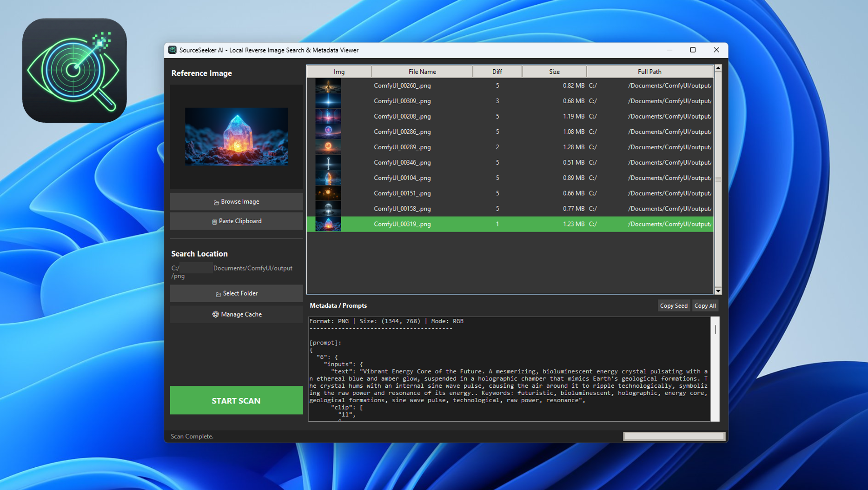
Task: Click the Size column header
Action: (554, 71)
